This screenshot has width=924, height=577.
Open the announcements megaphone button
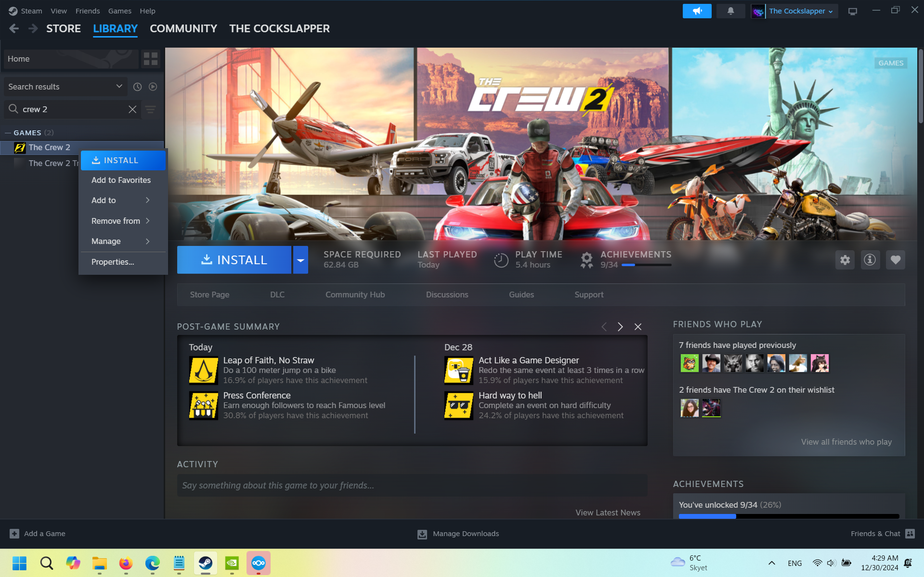[x=697, y=11]
